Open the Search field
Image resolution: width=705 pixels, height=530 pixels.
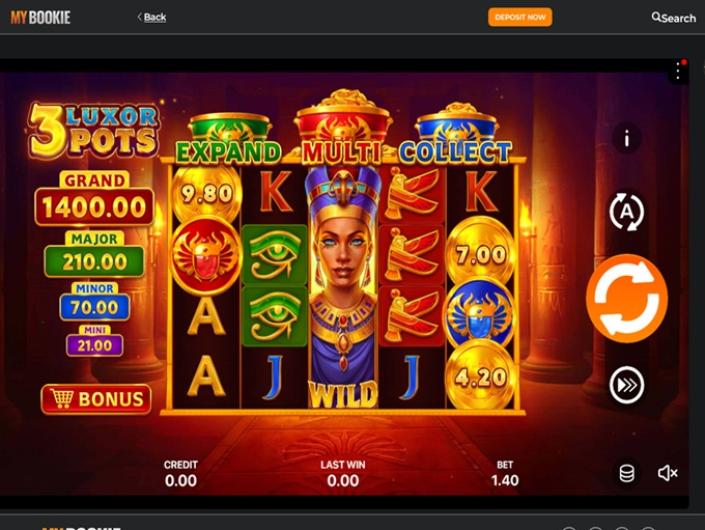pos(674,18)
